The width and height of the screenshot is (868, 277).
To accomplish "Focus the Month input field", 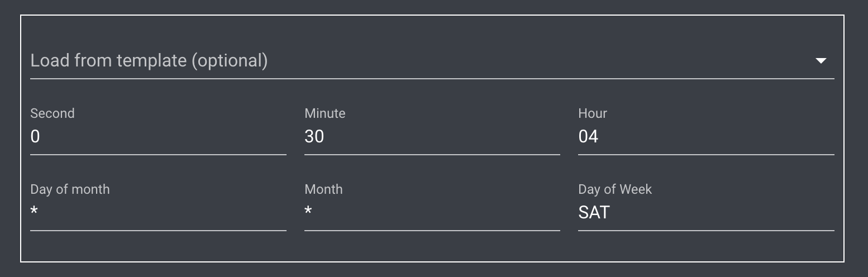I will tap(432, 213).
